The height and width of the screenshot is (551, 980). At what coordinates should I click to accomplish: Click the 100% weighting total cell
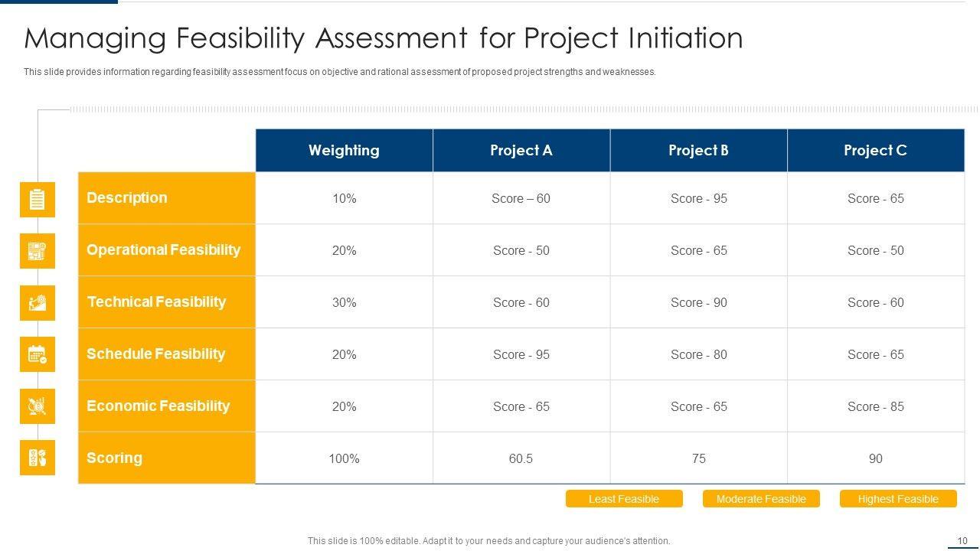(x=344, y=458)
